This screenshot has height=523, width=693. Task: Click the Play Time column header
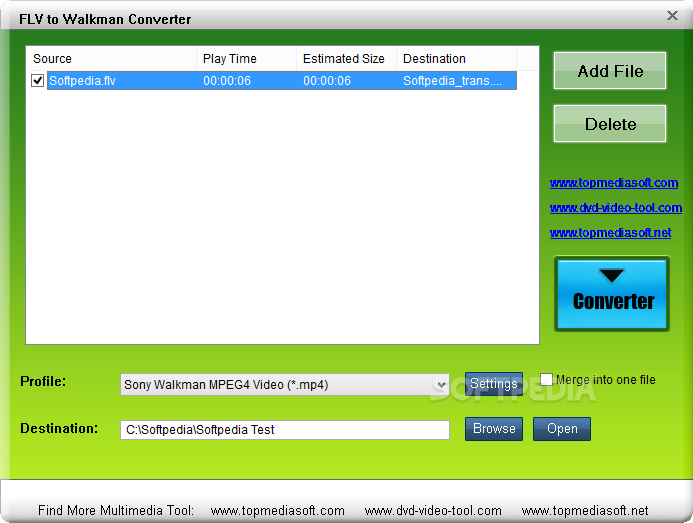point(246,58)
